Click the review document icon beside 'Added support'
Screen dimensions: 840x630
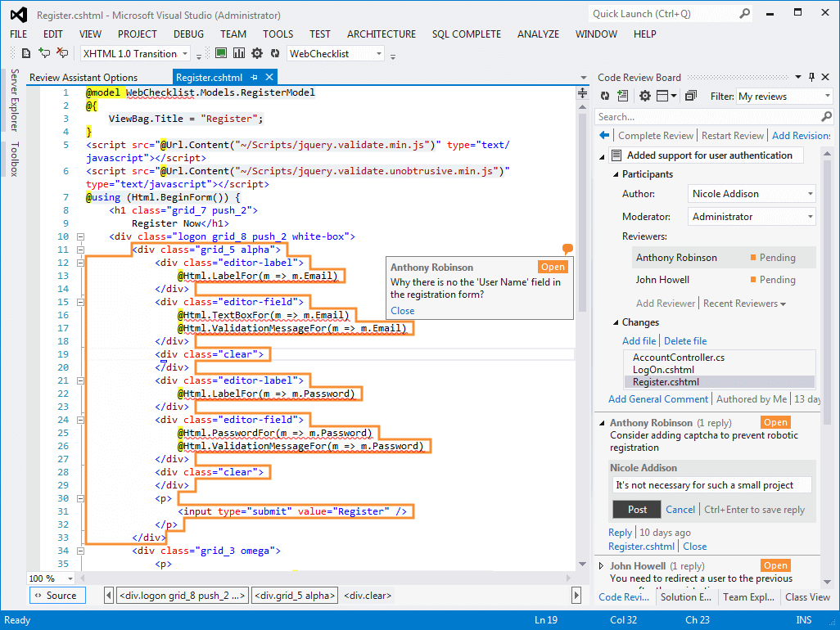(616, 155)
